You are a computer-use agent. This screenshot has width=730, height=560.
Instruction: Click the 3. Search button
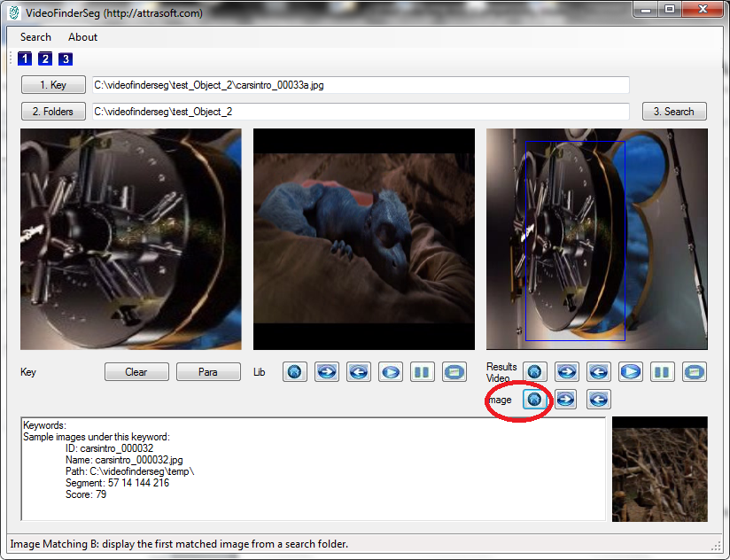[674, 112]
